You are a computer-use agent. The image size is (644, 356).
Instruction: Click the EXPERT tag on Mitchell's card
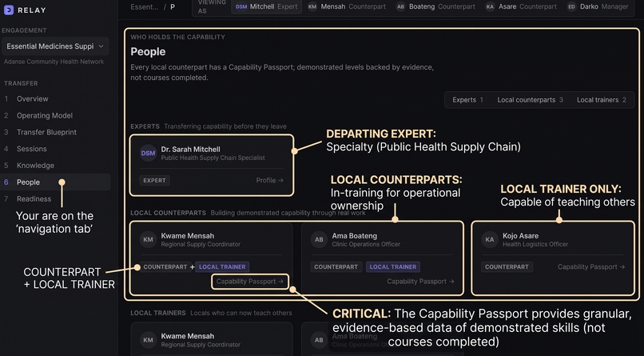pos(154,181)
